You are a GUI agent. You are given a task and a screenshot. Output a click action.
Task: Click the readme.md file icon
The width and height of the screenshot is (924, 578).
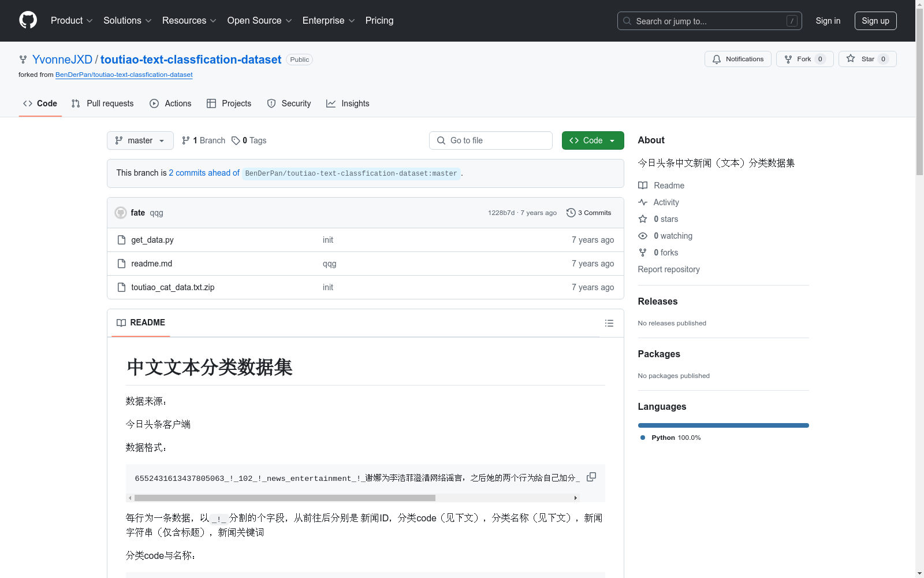(121, 264)
